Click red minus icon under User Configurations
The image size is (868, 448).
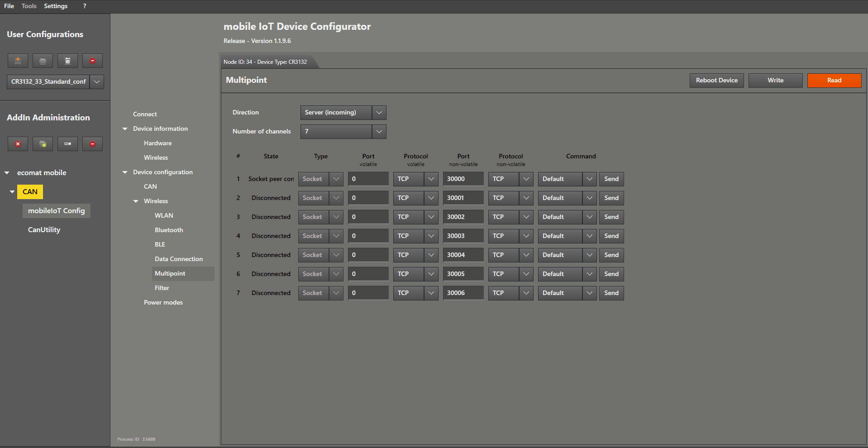pyautogui.click(x=92, y=61)
